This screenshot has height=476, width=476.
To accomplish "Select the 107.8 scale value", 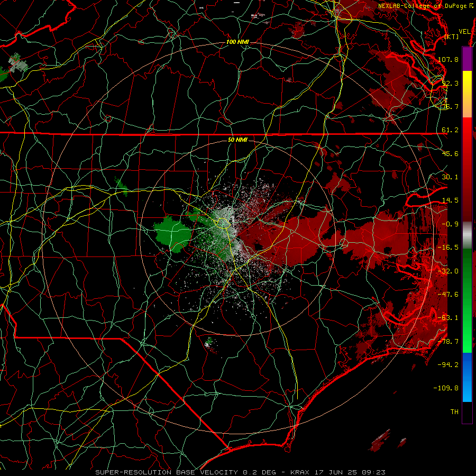I will point(448,59).
